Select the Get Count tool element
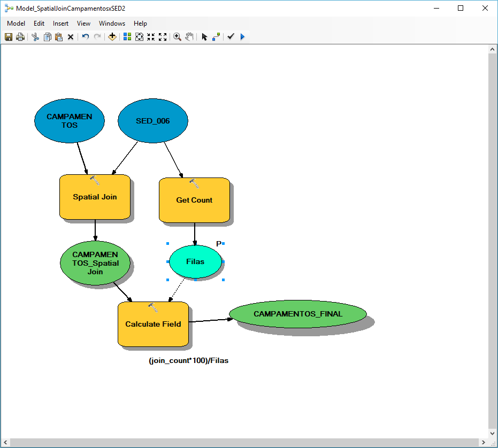The image size is (498, 448). click(194, 200)
